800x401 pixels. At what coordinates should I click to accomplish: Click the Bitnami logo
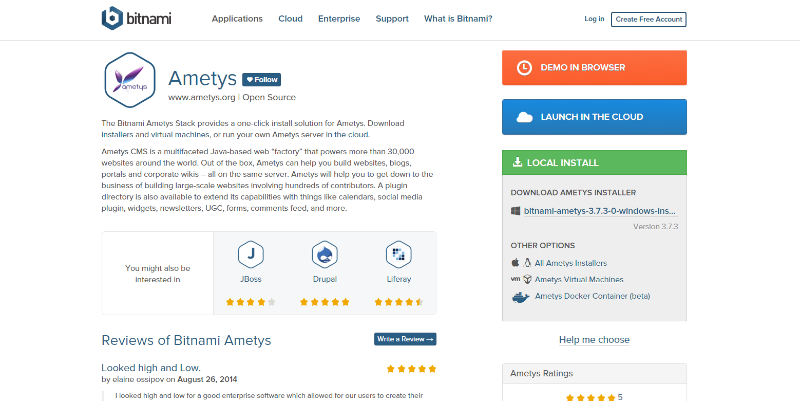136,18
